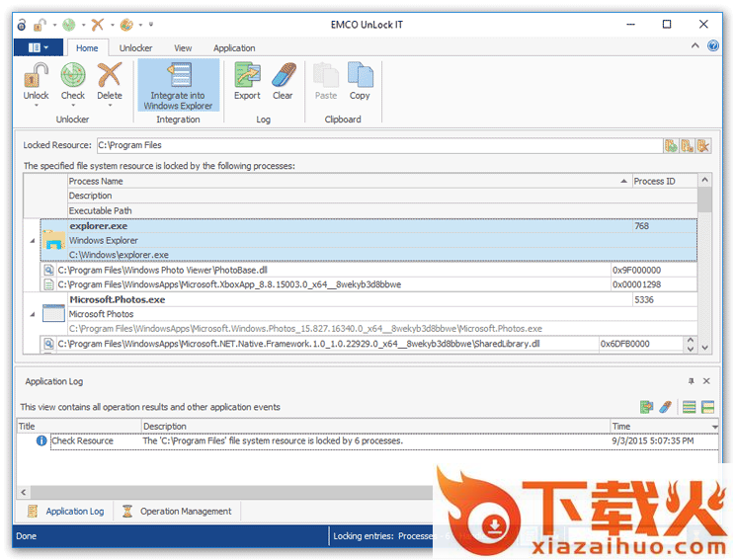This screenshot has height=560, width=735.
Task: Click the Paste clipboard icon
Action: click(x=326, y=75)
